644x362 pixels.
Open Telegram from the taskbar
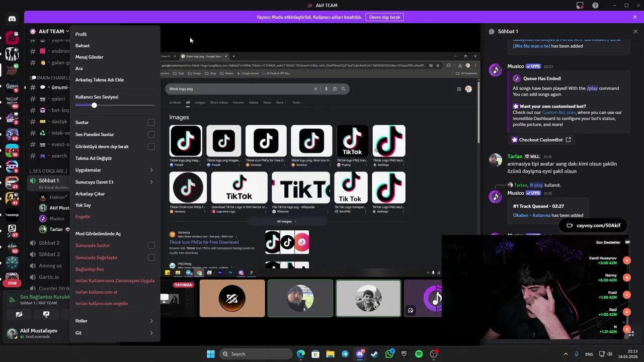point(345,354)
